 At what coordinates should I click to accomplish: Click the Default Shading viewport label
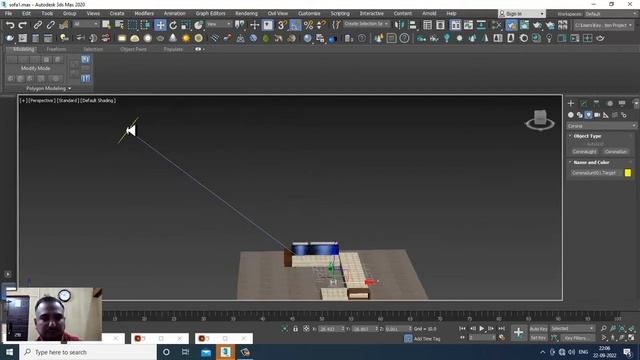pyautogui.click(x=98, y=100)
